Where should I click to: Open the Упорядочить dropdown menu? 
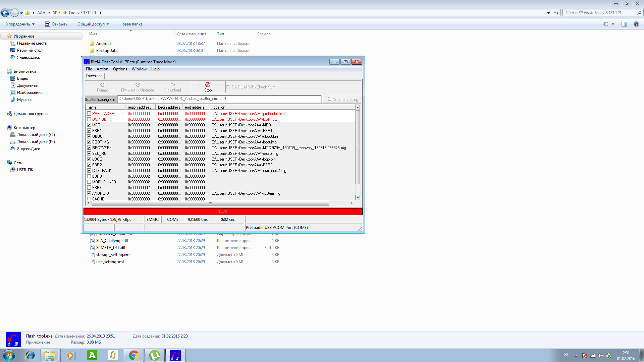tap(20, 24)
